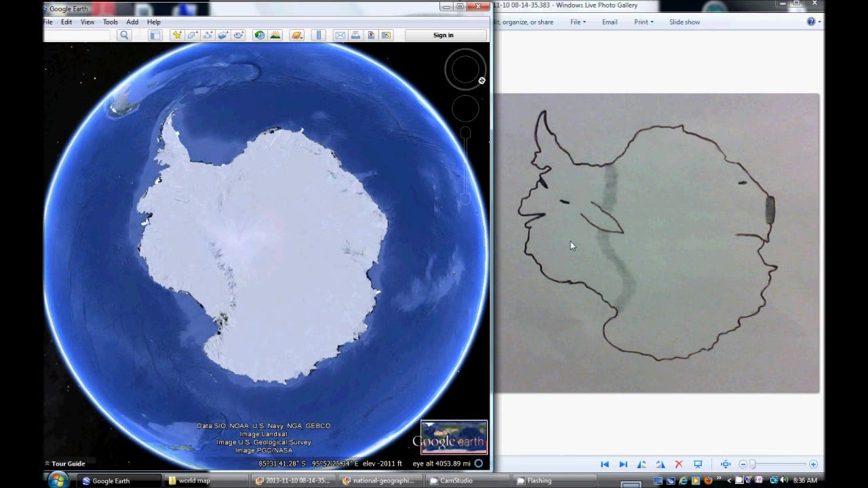This screenshot has width=868, height=488.
Task: Add a polygon in Google Earth
Action: pos(193,35)
